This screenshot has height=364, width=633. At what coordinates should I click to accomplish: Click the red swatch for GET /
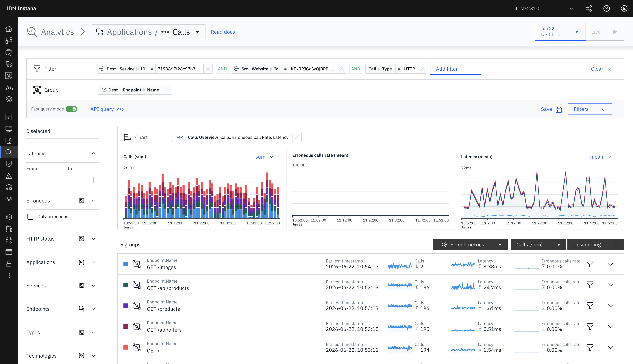(126, 347)
